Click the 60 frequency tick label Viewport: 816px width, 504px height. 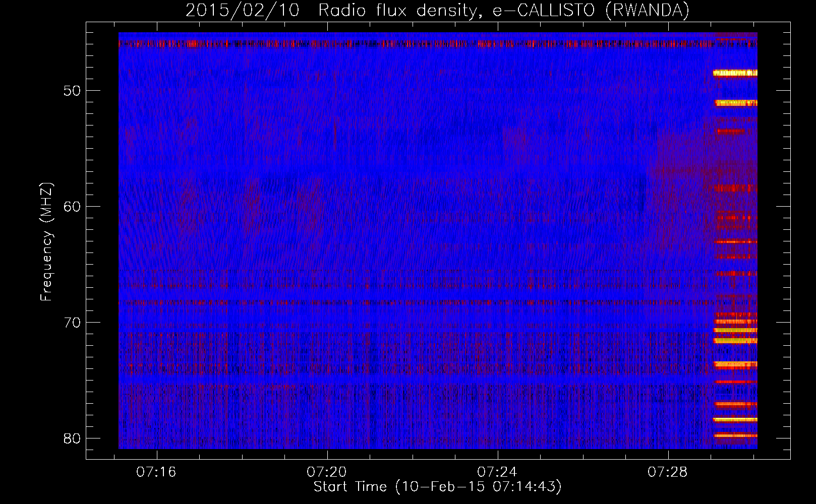click(72, 207)
